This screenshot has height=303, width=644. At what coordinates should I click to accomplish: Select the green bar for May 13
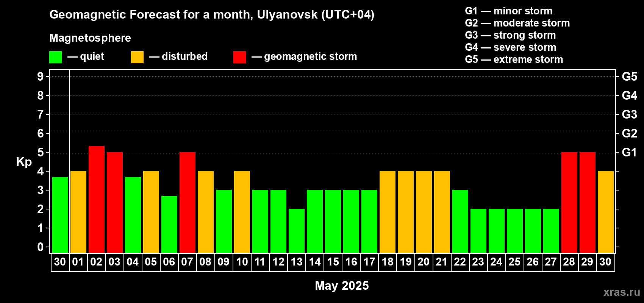(297, 231)
